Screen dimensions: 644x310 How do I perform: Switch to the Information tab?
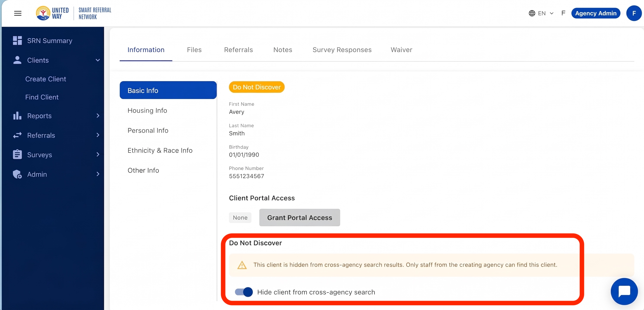tap(146, 50)
